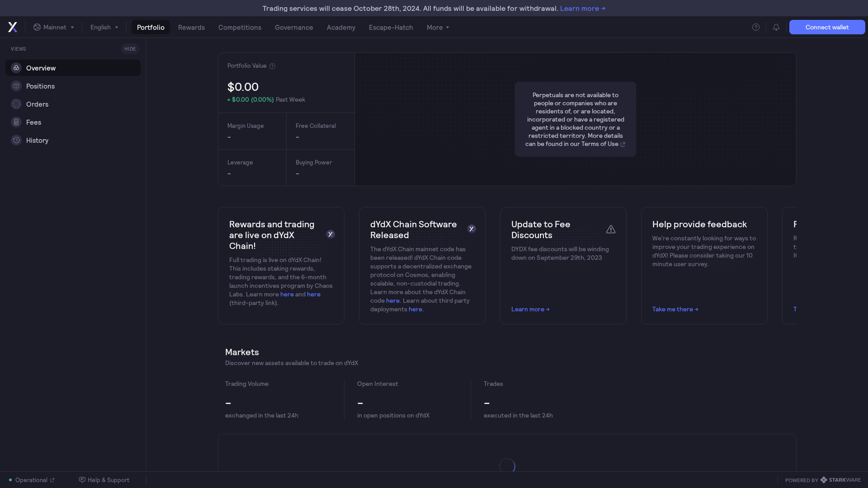Screen dimensions: 868x488
Task: Hide the Views sidebar
Action: point(130,49)
